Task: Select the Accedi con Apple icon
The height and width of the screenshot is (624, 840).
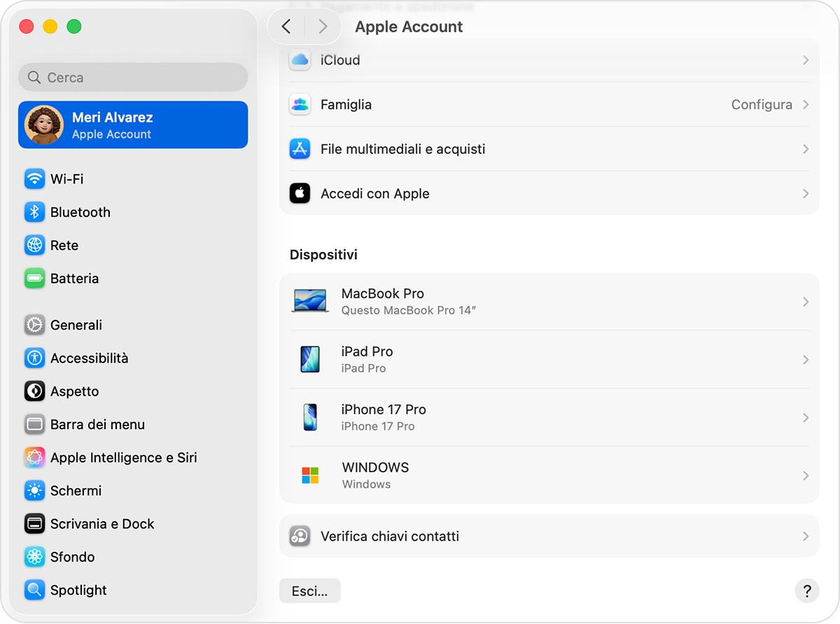Action: tap(300, 193)
